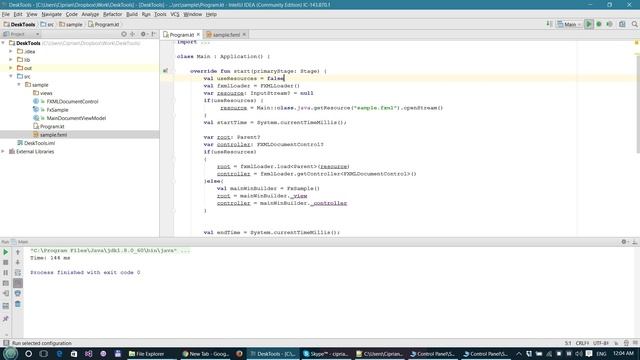The height and width of the screenshot is (360, 640).
Task: Rerun Main in the Run panel
Action: [6, 252]
